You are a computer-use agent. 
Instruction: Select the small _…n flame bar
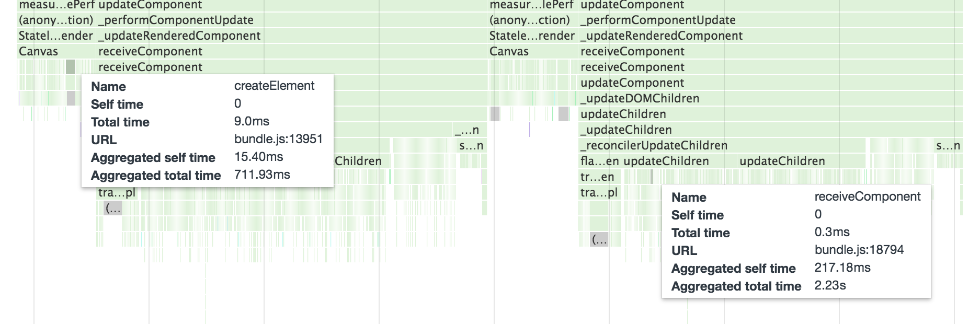(466, 130)
